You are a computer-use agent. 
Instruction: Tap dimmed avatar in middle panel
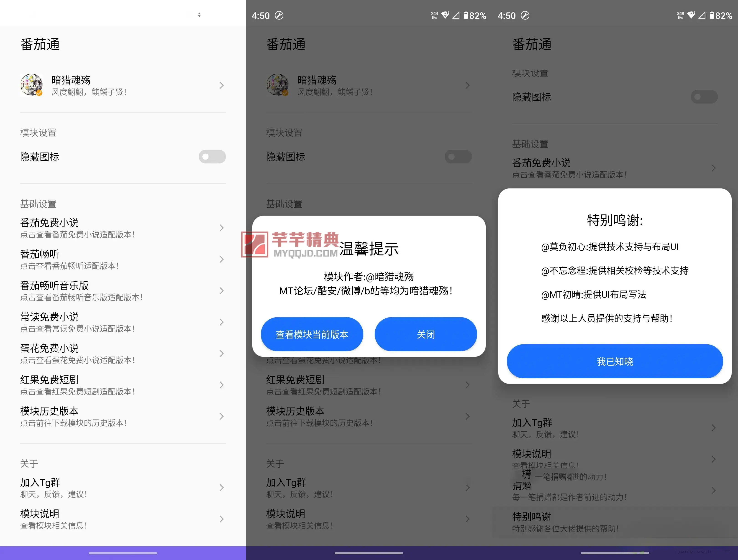[277, 85]
